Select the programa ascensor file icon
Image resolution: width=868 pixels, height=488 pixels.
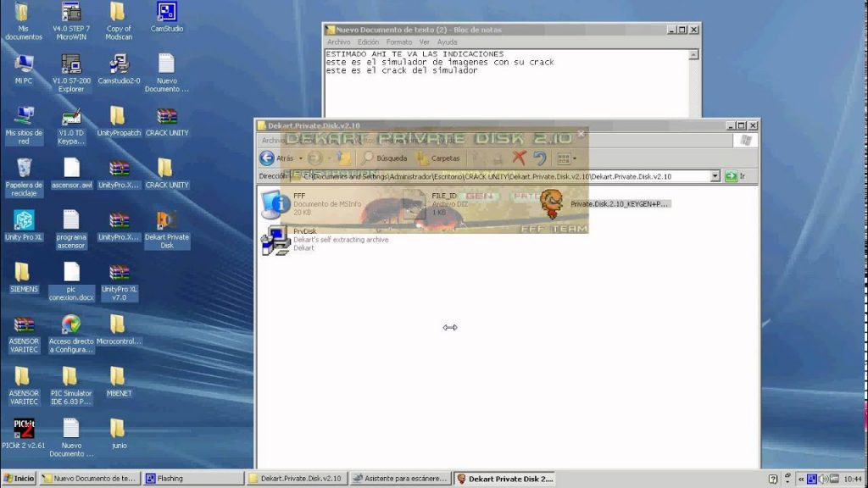(71, 229)
